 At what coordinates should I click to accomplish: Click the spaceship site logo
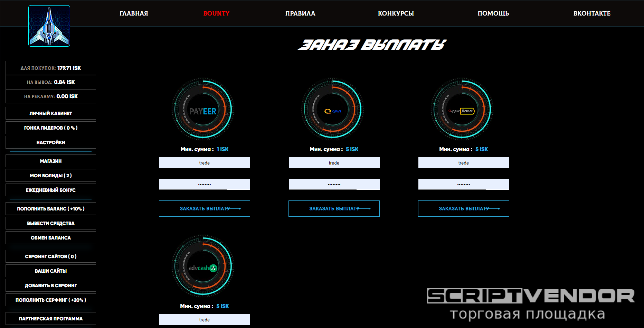point(49,26)
